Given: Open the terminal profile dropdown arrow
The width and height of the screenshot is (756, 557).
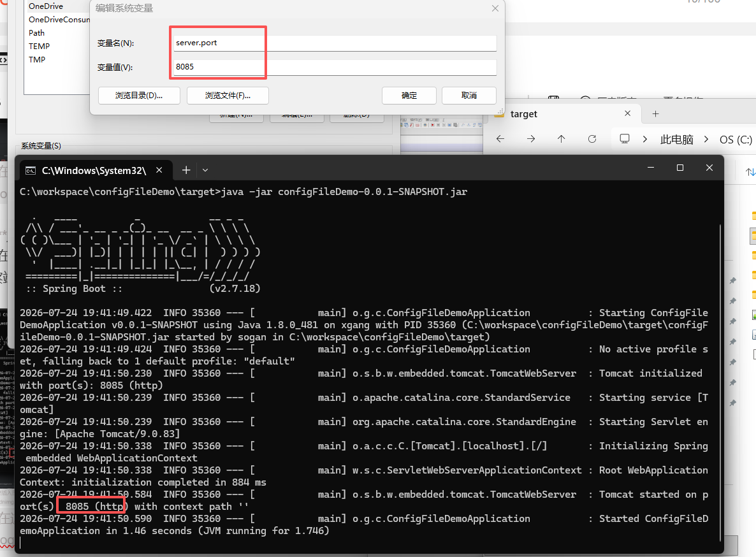Looking at the screenshot, I should click(205, 170).
